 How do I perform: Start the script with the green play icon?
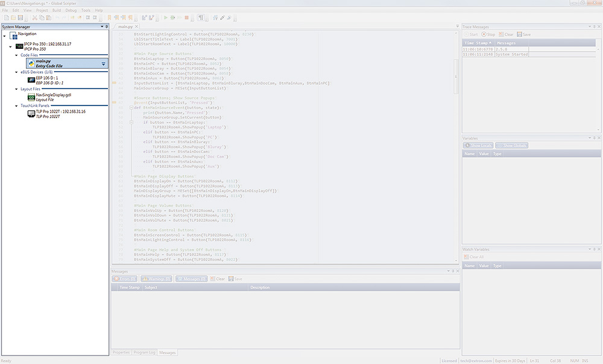click(165, 17)
